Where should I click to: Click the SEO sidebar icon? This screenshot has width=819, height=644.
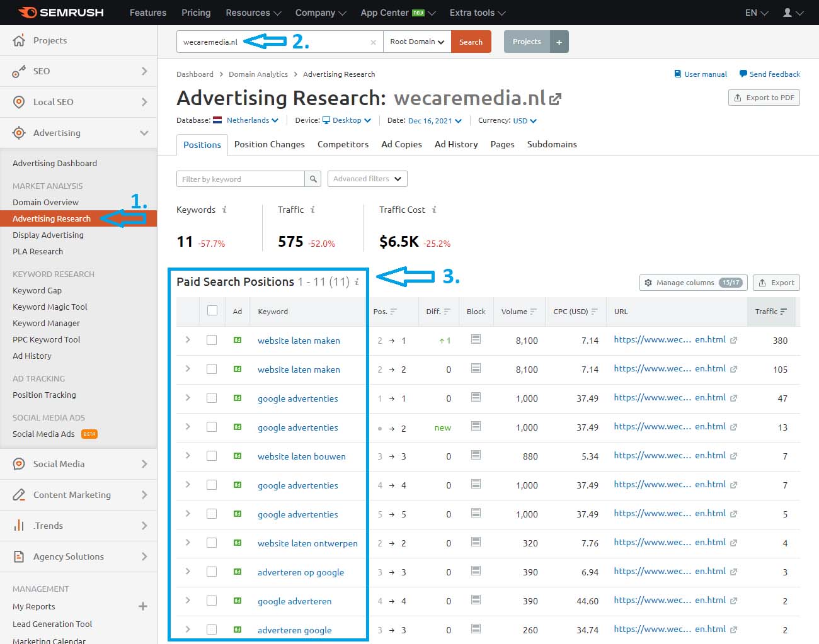click(x=19, y=71)
